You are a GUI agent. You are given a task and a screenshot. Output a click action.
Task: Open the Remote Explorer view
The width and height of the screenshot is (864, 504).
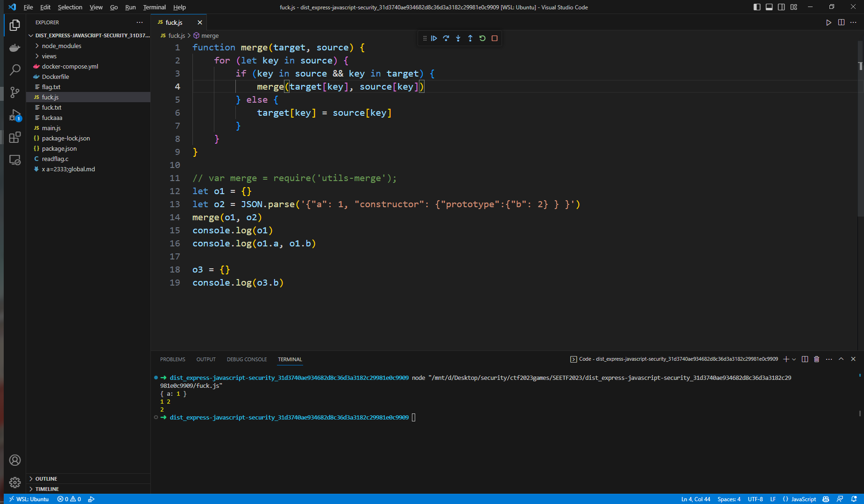coord(15,160)
